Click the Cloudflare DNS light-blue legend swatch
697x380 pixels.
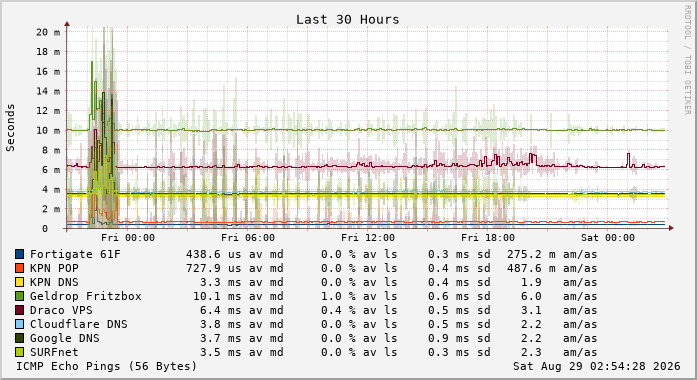coord(20,324)
